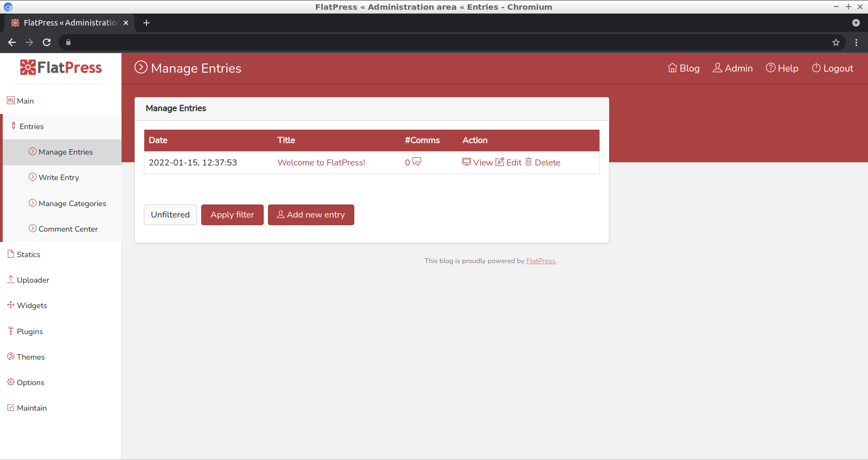Click the Statics page icon
Screen dimensions: 868x460
pos(10,254)
